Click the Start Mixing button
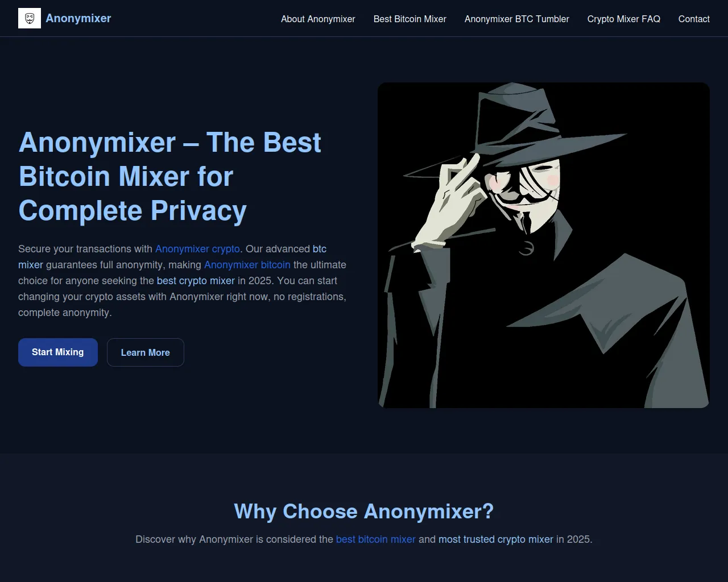The width and height of the screenshot is (728, 582). [x=58, y=352]
